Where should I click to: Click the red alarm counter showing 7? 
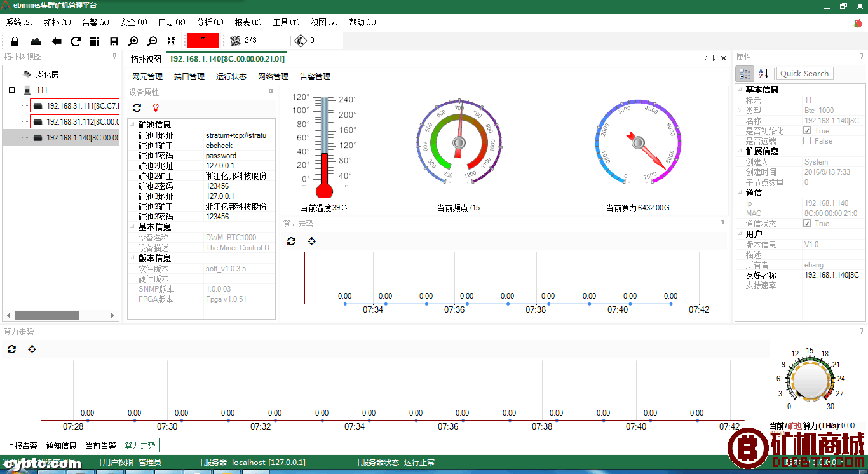click(x=203, y=41)
